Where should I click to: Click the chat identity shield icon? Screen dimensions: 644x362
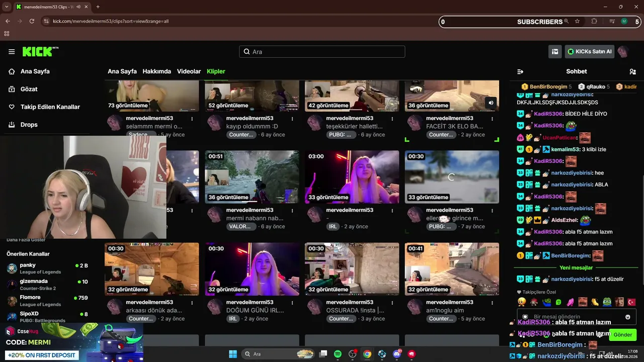525,317
